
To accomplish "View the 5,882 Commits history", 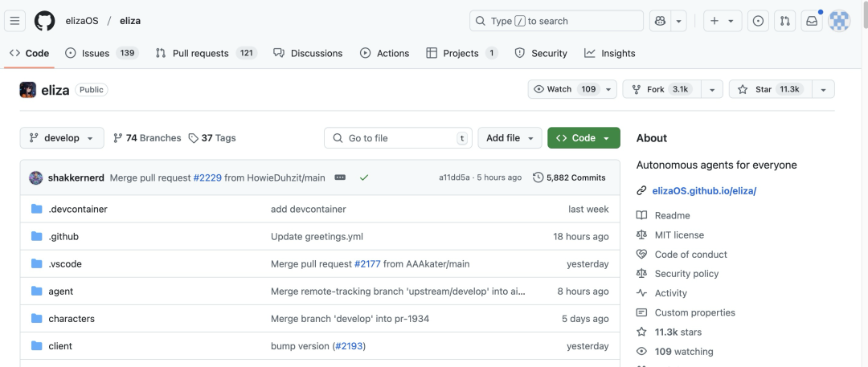I will (x=569, y=177).
